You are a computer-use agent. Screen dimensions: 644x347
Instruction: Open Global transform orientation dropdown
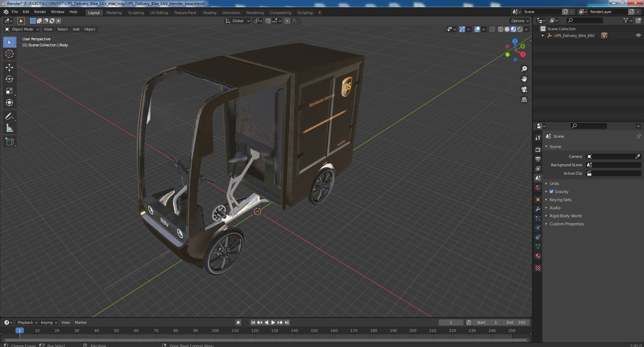[x=238, y=21]
